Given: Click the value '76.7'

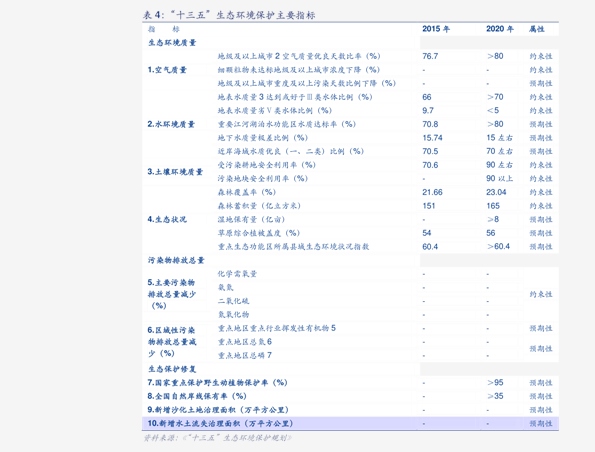Looking at the screenshot, I should click(430, 56).
